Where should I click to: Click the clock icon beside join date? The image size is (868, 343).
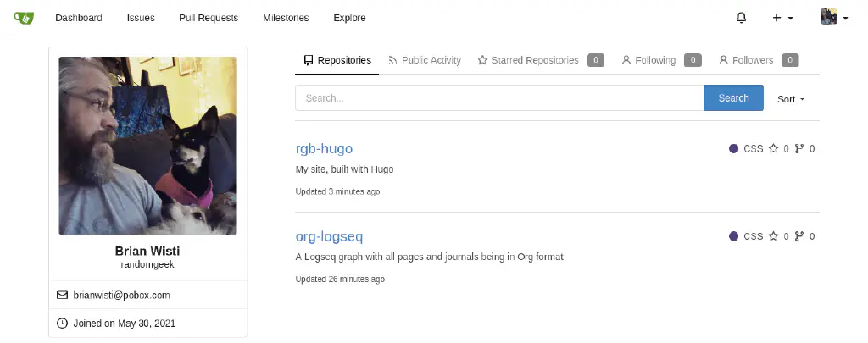click(x=62, y=324)
